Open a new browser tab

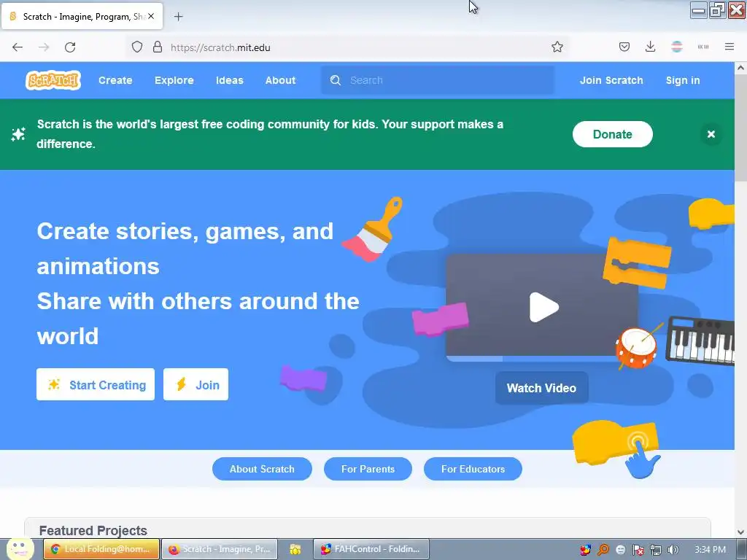[178, 17]
